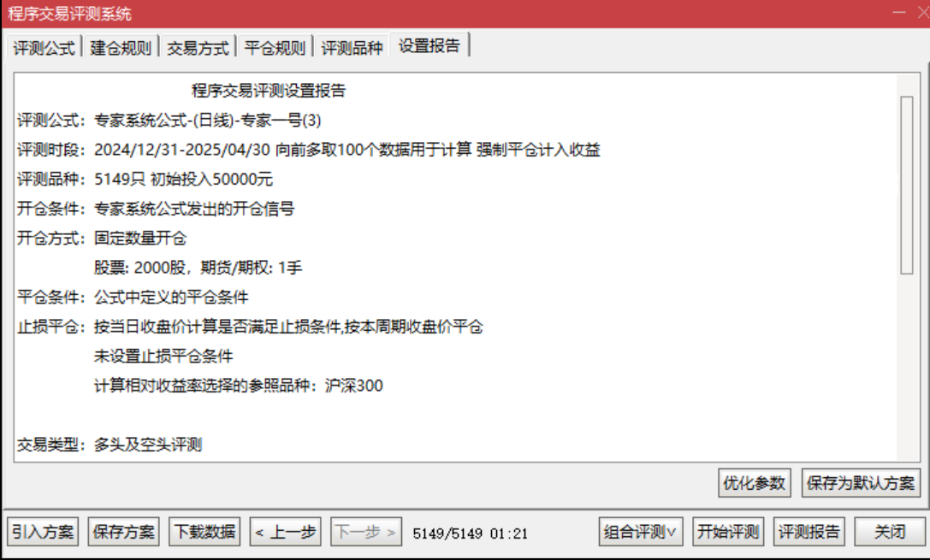Open the 建仓规则 tab
The image size is (930, 560).
point(121,47)
